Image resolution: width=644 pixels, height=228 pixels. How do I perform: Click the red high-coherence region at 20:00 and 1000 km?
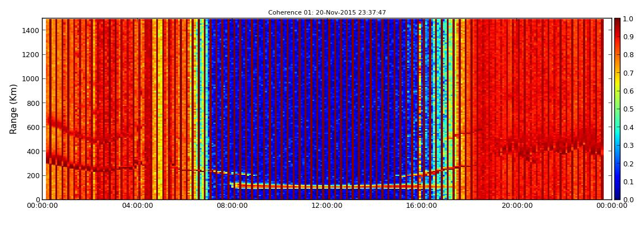[x=517, y=79]
